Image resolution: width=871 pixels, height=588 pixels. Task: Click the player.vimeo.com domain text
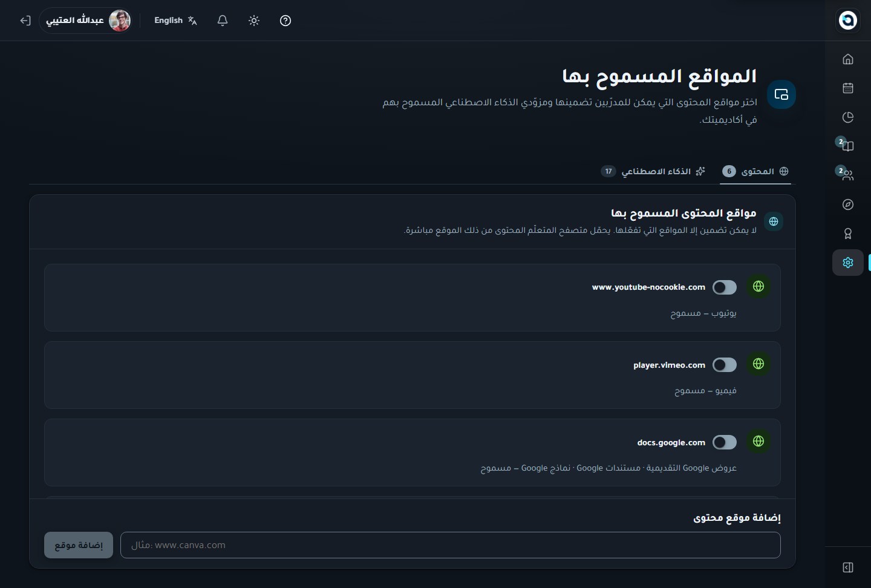[669, 365]
